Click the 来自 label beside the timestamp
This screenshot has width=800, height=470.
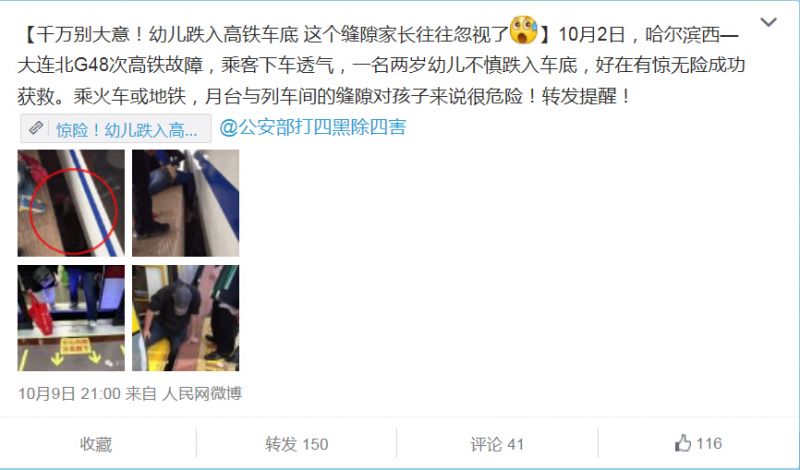[x=141, y=393]
